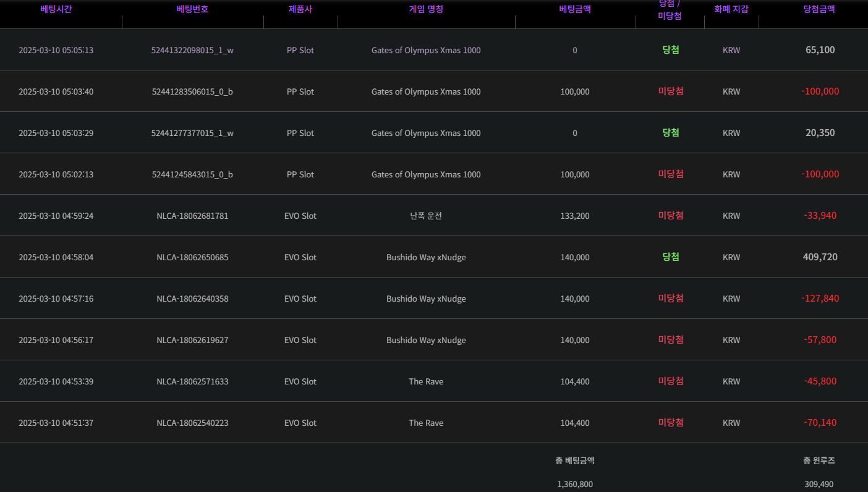Click the 제품사 column header
The height and width of the screenshot is (492, 868).
tap(300, 9)
